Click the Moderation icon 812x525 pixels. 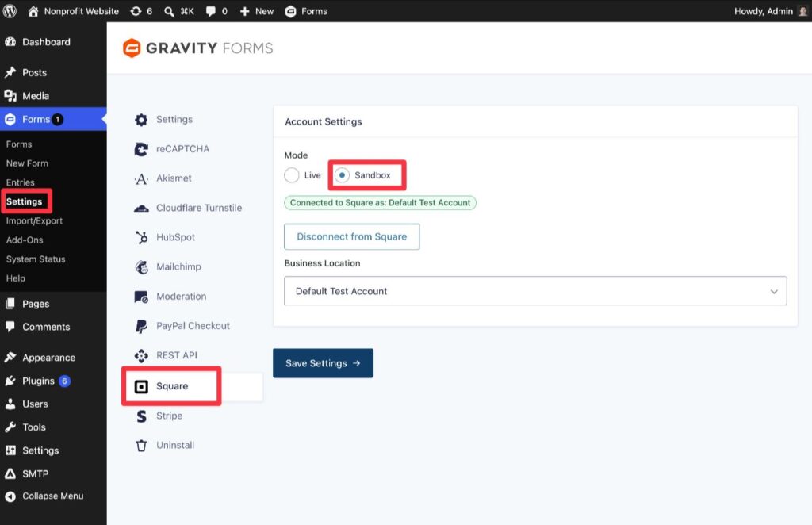141,297
